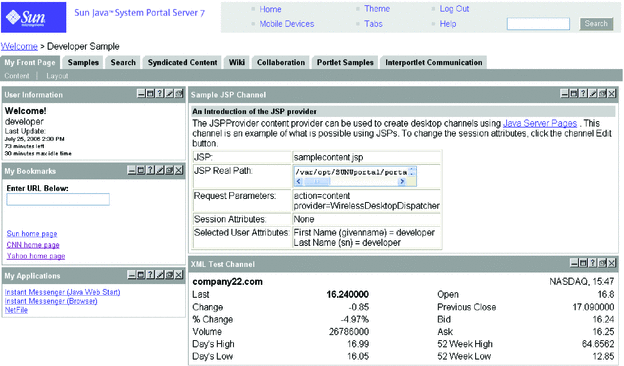Image resolution: width=624 pixels, height=366 pixels.
Task: Open the NetFile application link
Action: point(16,310)
